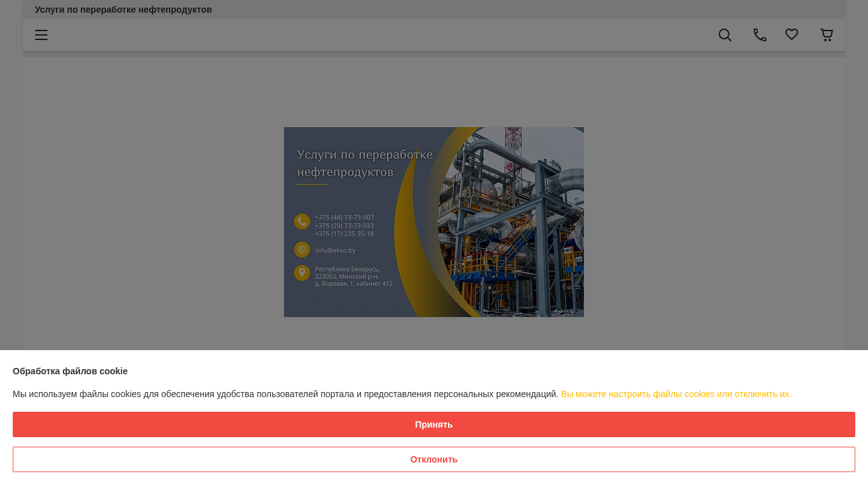Open favorites with the heart icon
Screen dimensions: 868x488
tap(792, 35)
